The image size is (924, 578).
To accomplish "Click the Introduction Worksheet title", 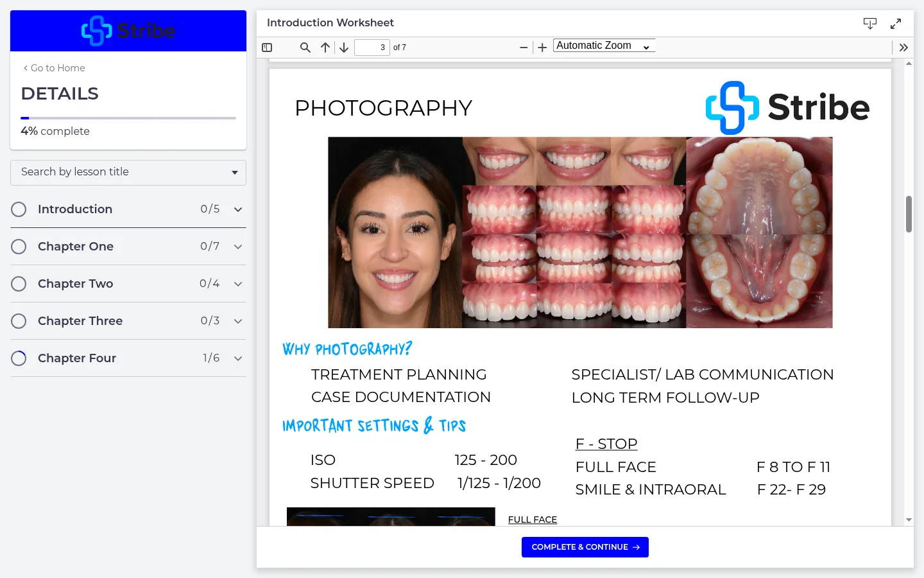I will (x=330, y=23).
